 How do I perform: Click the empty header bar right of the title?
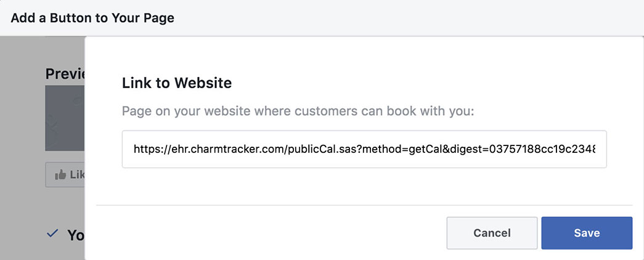click(401, 18)
